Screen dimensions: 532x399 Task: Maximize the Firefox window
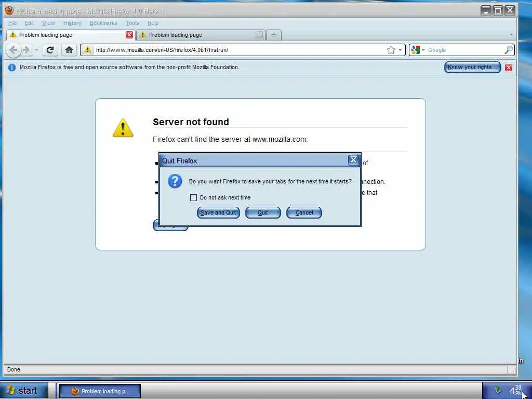click(498, 11)
